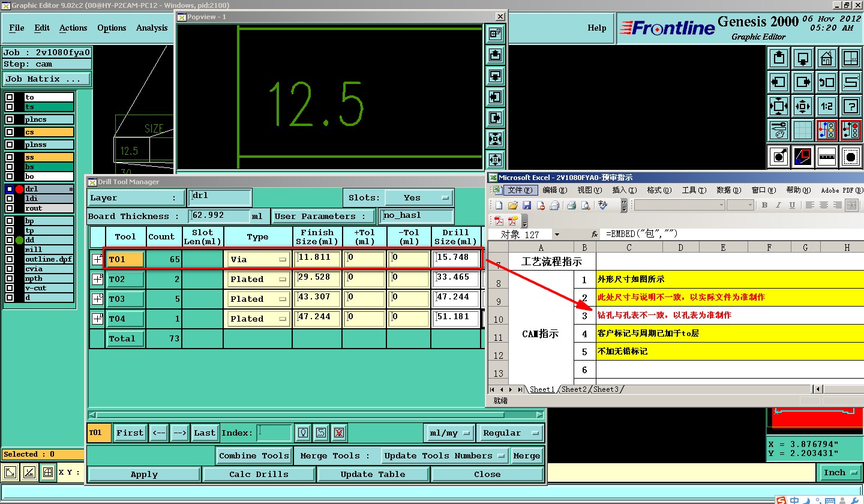The image size is (864, 504).
Task: Click the question mark help icon
Action: 850,106
